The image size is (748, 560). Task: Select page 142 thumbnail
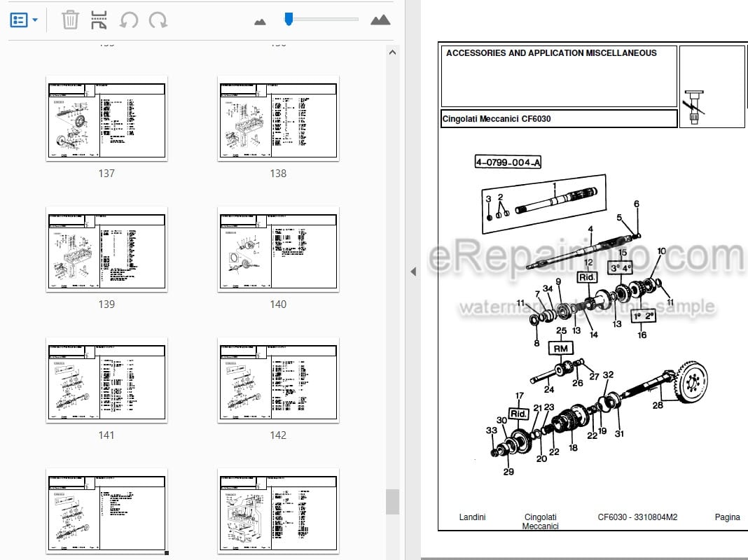coord(278,380)
